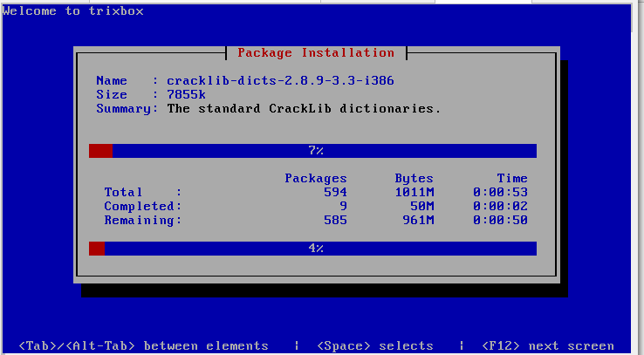Click total bytes value 1011M
The width and height of the screenshot is (644, 355).
[x=414, y=192]
